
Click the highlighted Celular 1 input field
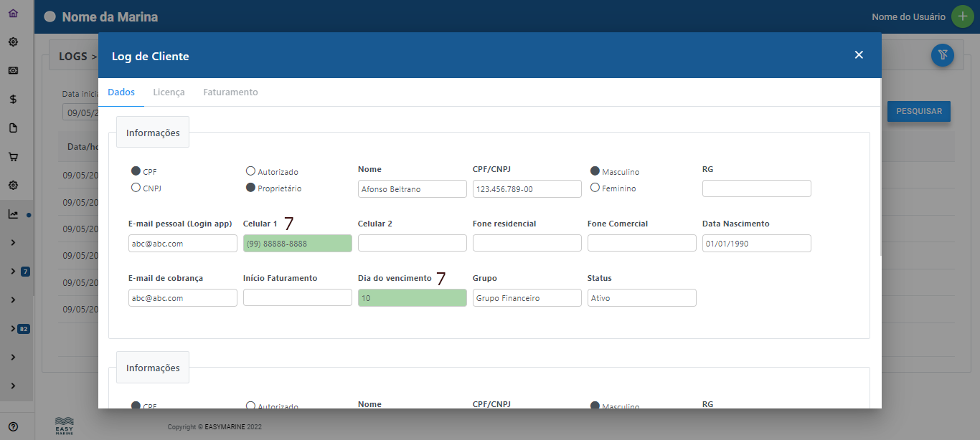(297, 244)
